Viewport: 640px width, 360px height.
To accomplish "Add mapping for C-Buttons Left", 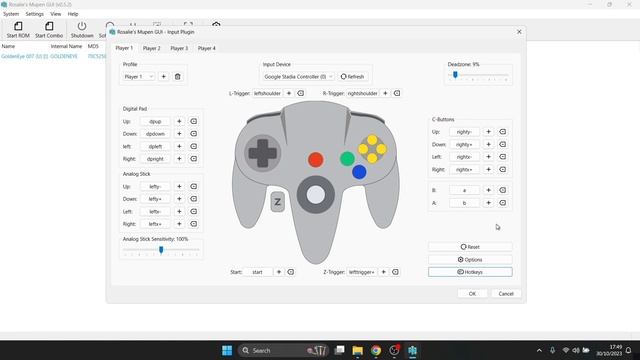I will coord(488,157).
